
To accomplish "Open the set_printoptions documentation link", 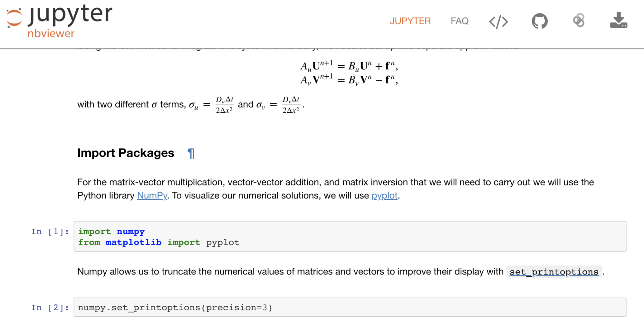I will pyautogui.click(x=553, y=272).
